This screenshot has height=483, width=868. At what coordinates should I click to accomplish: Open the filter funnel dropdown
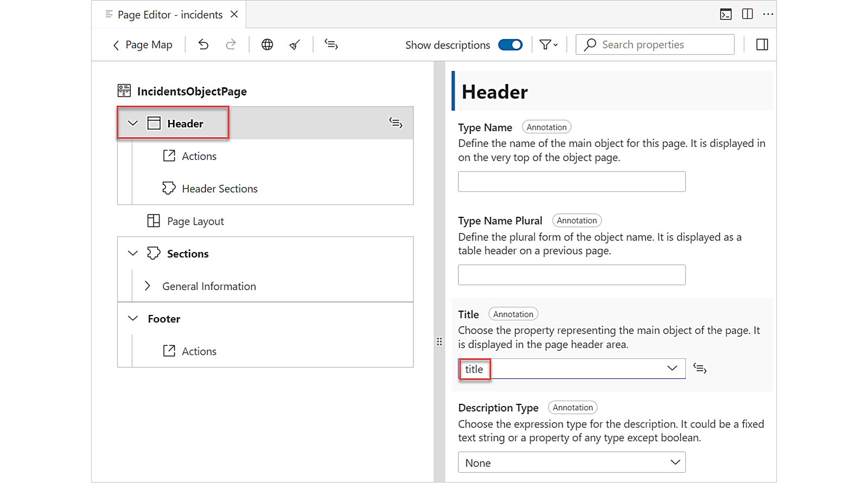click(x=548, y=45)
